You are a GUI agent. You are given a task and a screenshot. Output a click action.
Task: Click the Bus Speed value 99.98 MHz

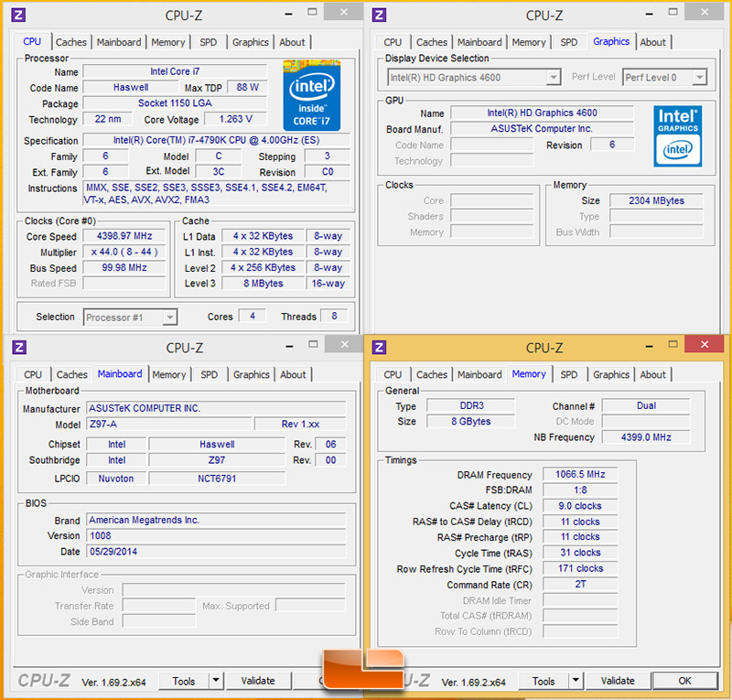click(x=124, y=267)
